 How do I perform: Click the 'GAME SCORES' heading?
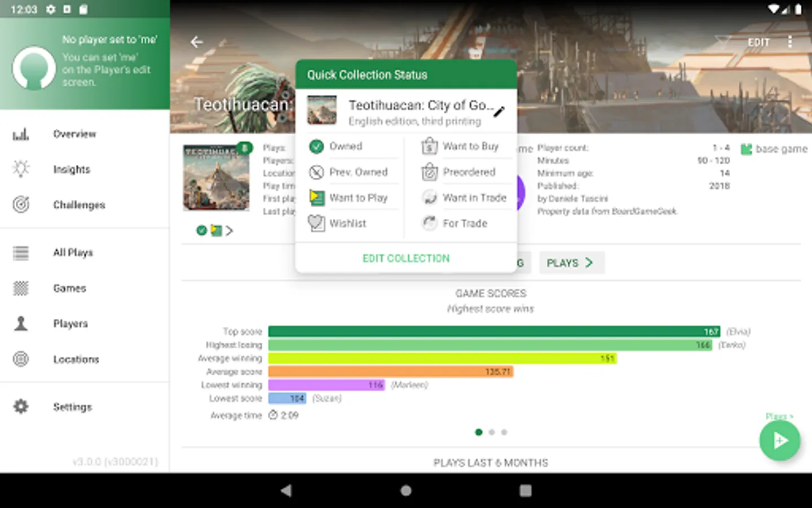point(491,294)
